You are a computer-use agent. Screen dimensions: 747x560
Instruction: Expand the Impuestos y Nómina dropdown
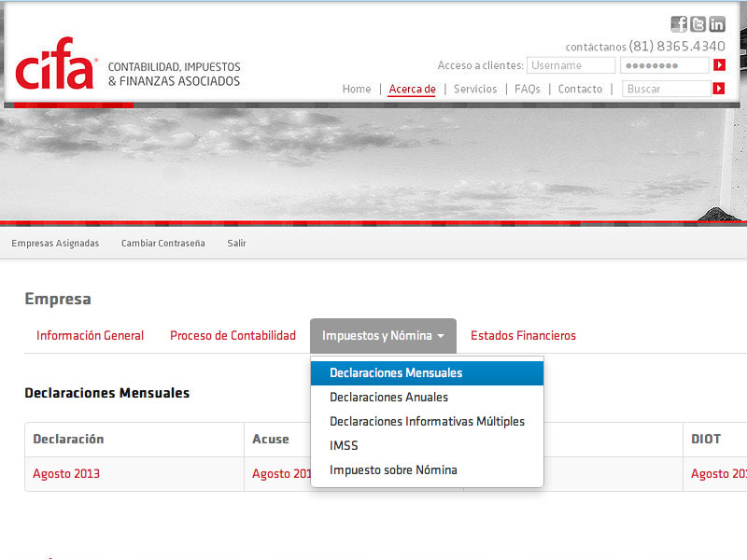383,336
